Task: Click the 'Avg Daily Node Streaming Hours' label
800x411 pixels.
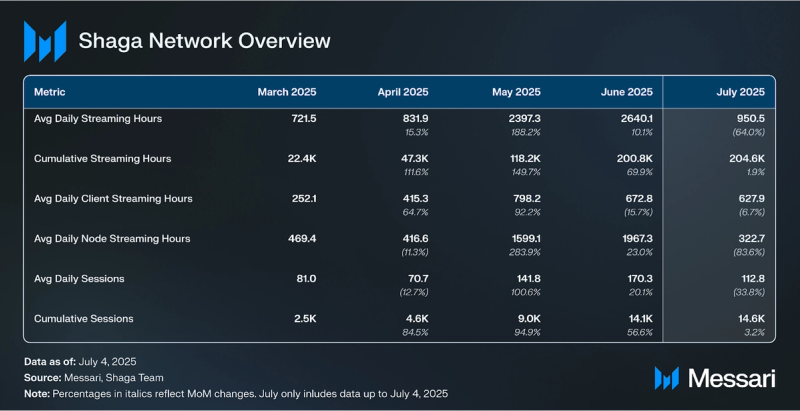Action: pos(112,239)
